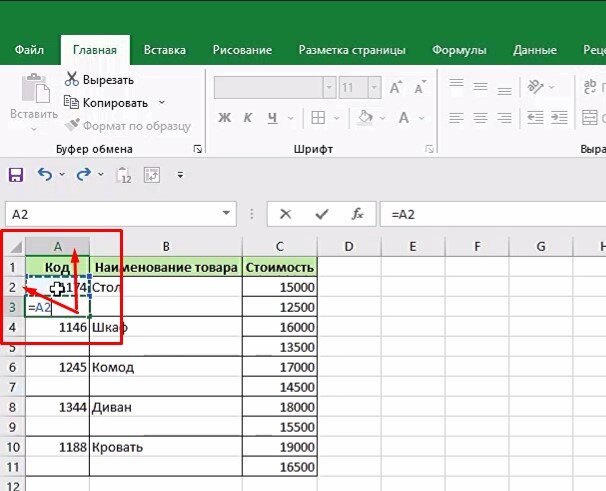Viewport: 606px width, 491px height.
Task: Click the Redo arrow
Action: [x=84, y=175]
